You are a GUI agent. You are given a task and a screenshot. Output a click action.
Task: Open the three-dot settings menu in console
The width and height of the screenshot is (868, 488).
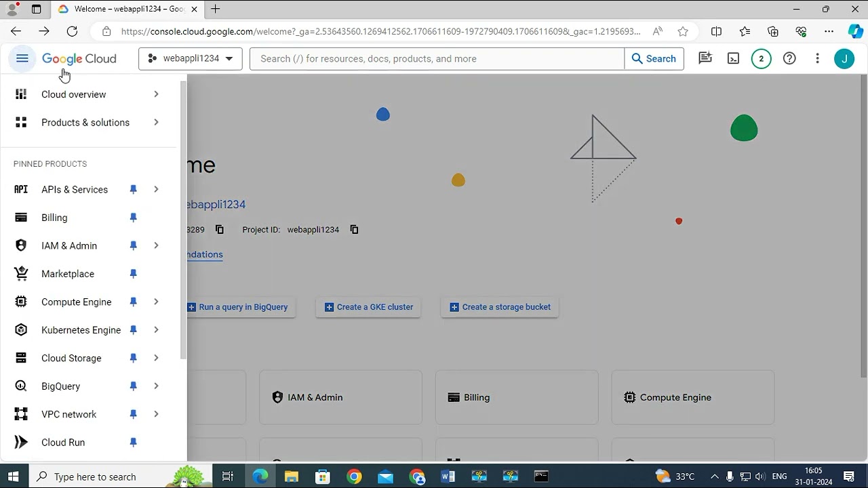click(x=817, y=58)
